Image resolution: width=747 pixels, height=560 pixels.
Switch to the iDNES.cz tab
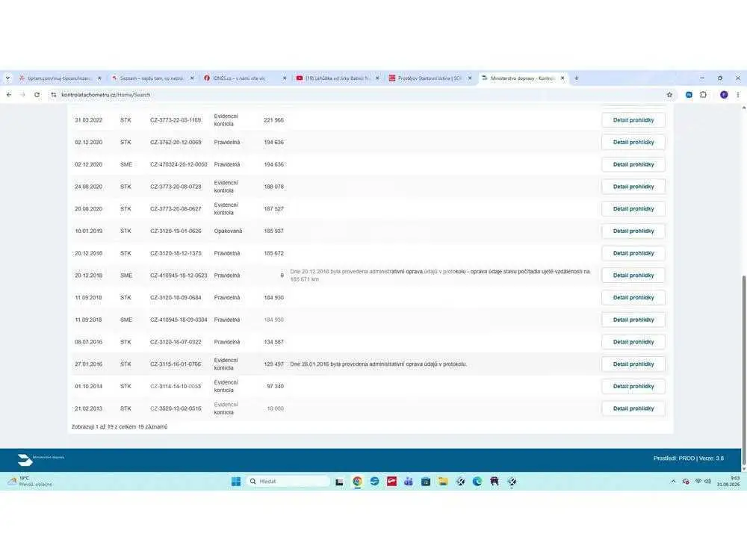[244, 78]
